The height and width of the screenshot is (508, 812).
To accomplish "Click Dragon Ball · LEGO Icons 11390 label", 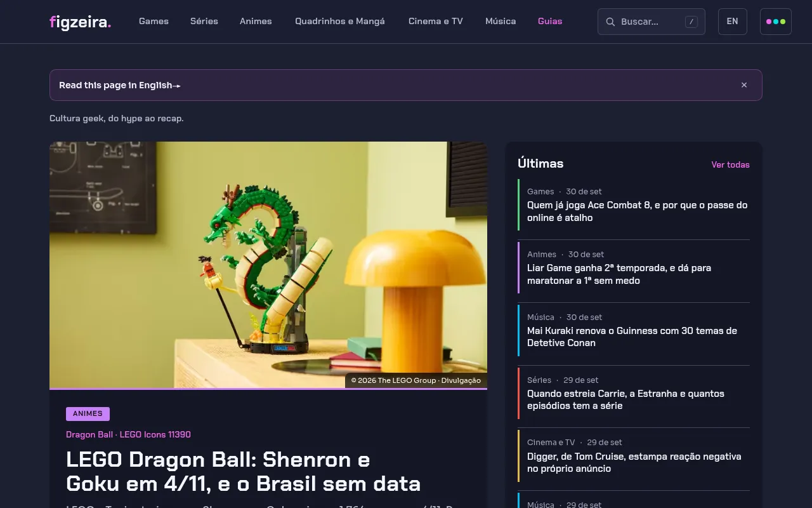I will click(128, 435).
